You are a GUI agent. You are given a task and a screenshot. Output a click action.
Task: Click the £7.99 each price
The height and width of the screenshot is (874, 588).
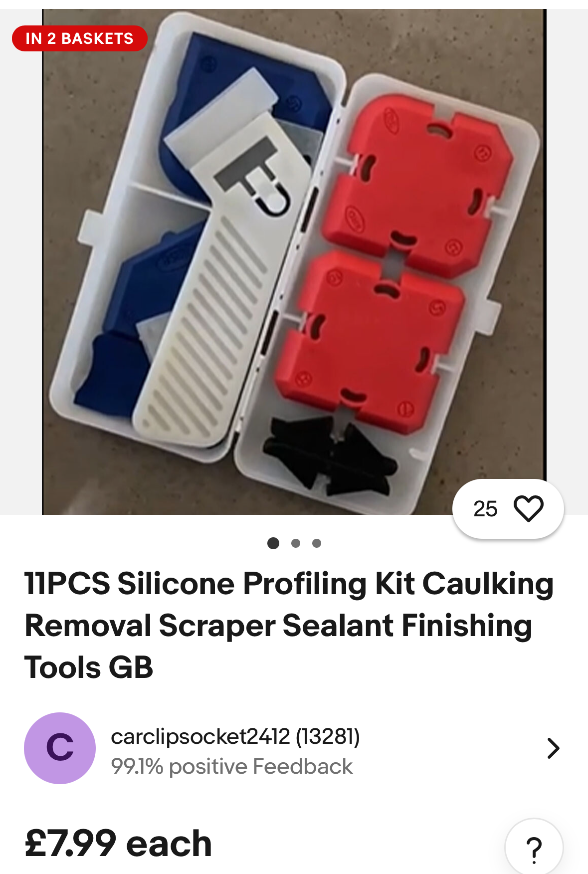(x=118, y=843)
